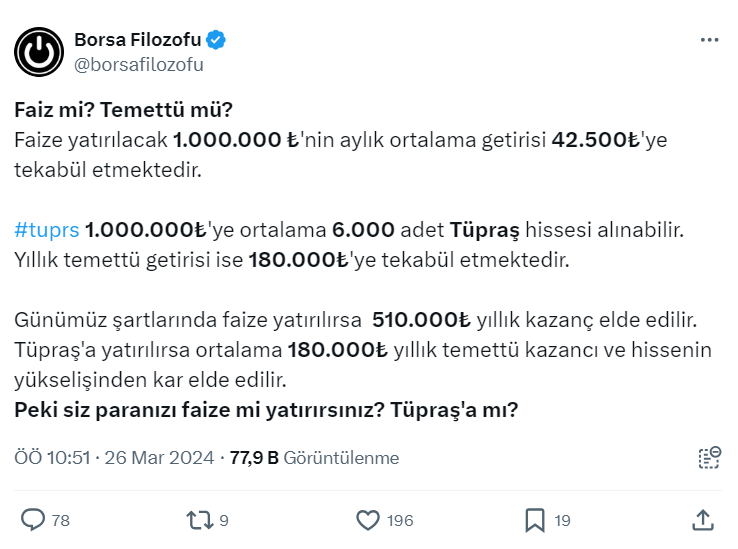Open the @borsafilozofu handle link
Viewport: 738px width, 549px height.
tap(139, 65)
